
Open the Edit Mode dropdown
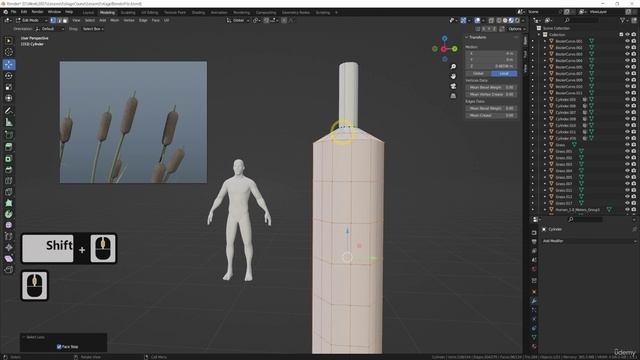[x=31, y=20]
